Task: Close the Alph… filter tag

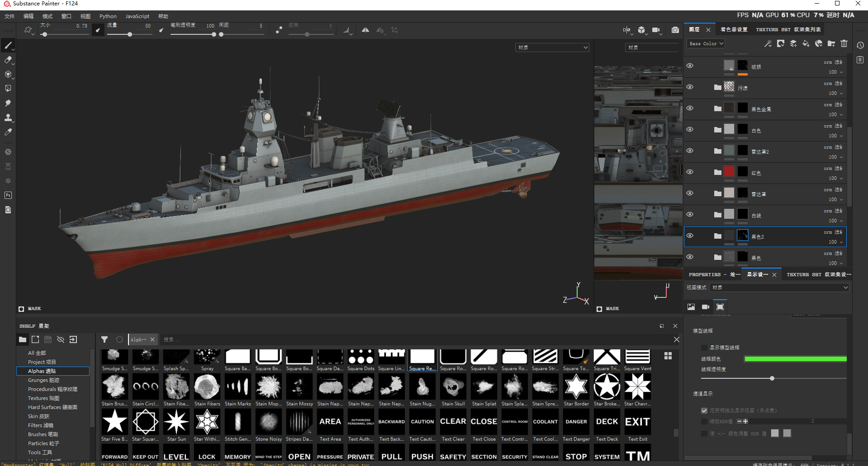Action: coord(152,339)
